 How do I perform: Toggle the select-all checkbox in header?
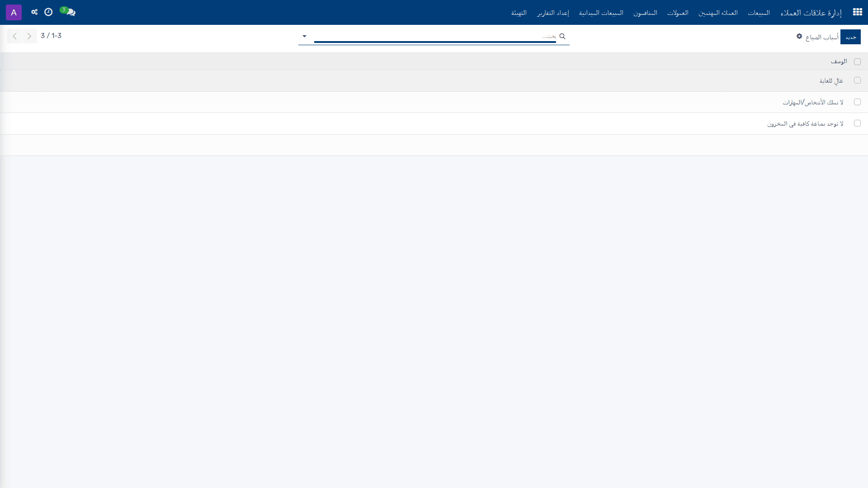(857, 61)
